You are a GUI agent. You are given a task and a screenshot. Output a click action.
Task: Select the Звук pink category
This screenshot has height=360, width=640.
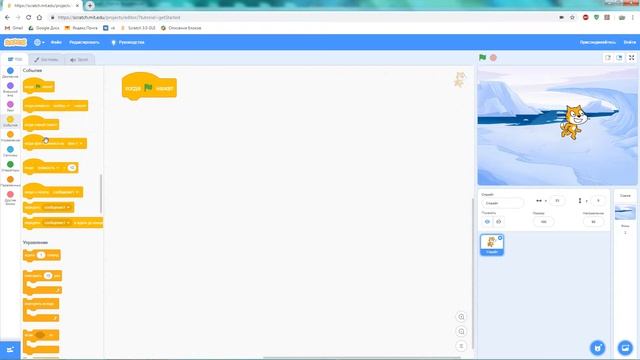click(x=10, y=104)
